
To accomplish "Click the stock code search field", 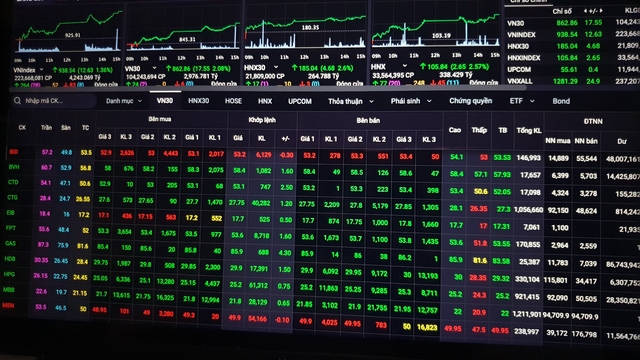I will 55,100.
